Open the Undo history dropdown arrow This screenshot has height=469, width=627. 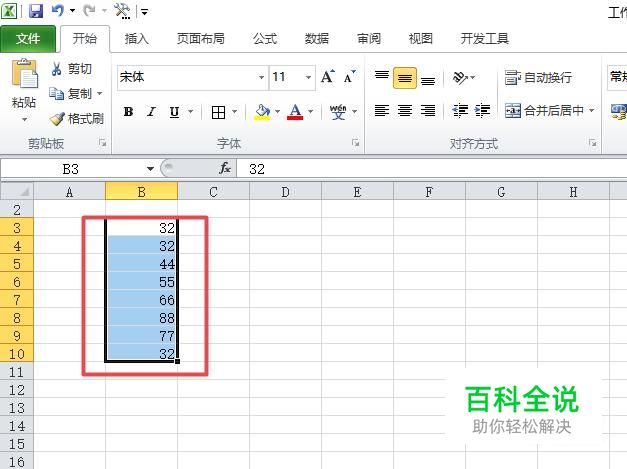coord(72,11)
